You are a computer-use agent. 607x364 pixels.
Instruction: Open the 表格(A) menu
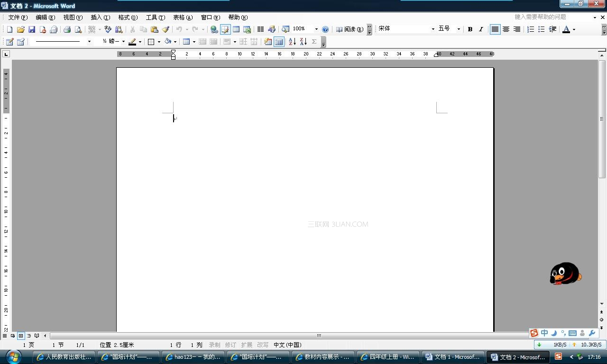point(183,18)
